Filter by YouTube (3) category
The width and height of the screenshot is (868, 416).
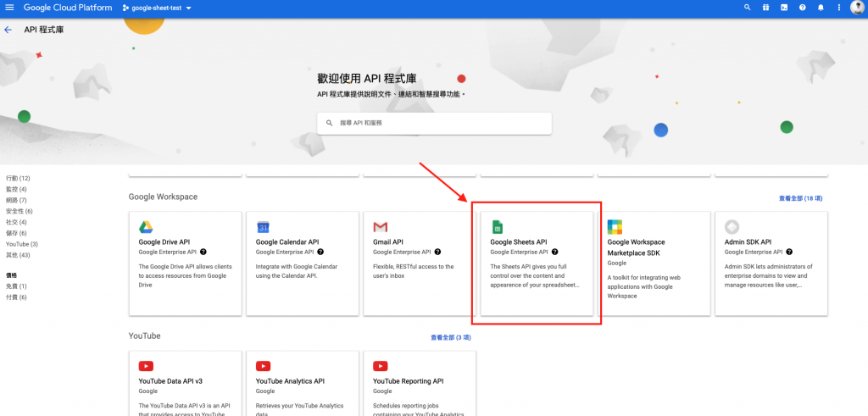22,245
